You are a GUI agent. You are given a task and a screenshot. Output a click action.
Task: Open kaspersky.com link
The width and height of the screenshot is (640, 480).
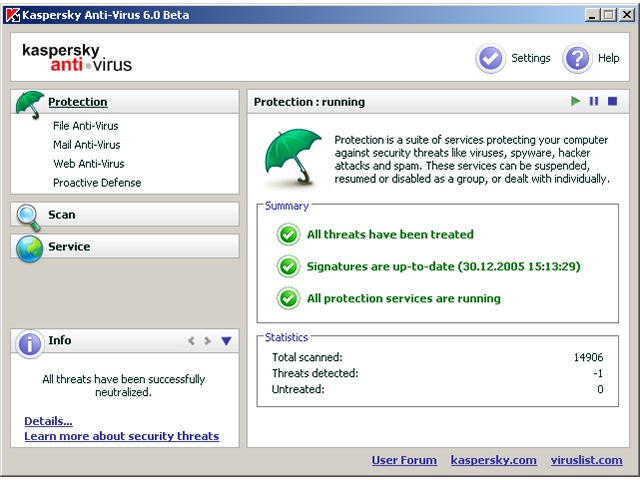pyautogui.click(x=493, y=460)
